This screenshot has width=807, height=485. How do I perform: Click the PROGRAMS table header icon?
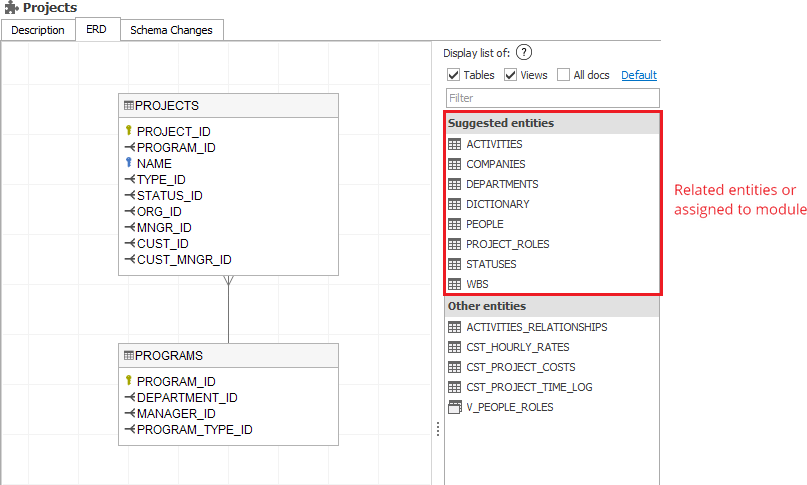[129, 355]
